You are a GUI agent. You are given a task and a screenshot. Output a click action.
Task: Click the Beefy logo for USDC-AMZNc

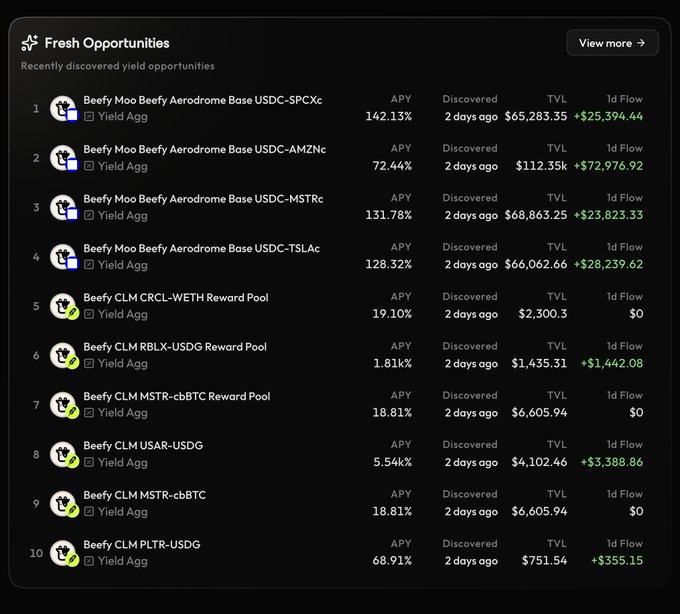pos(63,158)
